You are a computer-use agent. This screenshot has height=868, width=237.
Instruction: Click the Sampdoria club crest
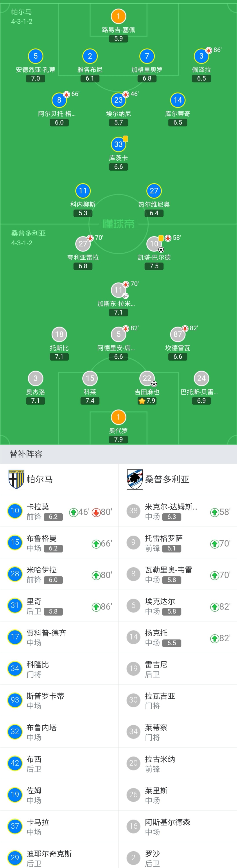coord(134,479)
